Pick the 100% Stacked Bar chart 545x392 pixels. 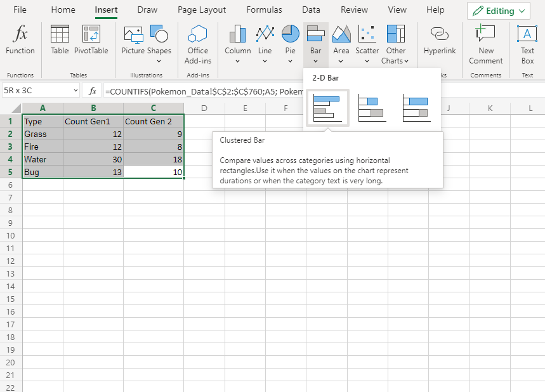[x=416, y=108]
